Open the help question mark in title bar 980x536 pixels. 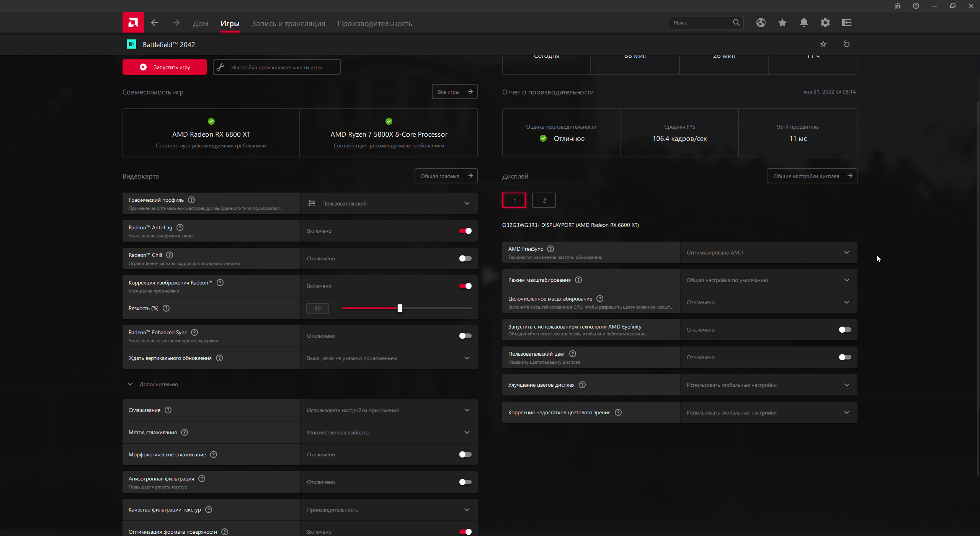pos(916,6)
